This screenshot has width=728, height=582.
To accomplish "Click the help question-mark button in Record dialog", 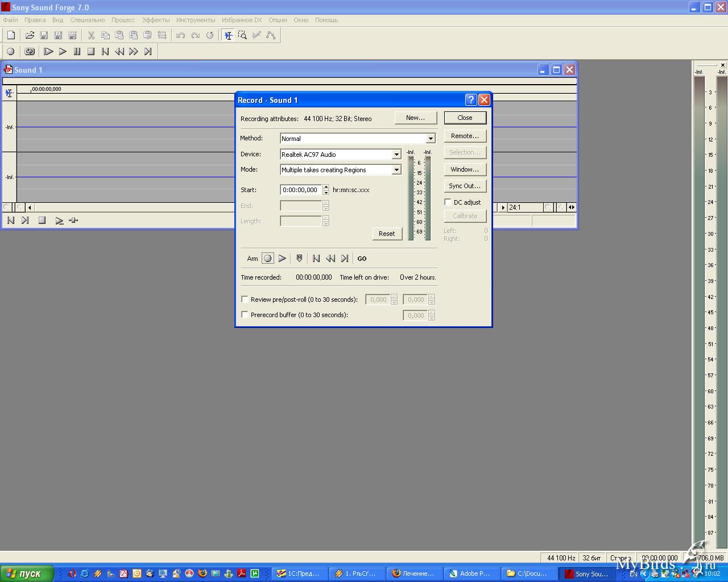I will point(471,100).
